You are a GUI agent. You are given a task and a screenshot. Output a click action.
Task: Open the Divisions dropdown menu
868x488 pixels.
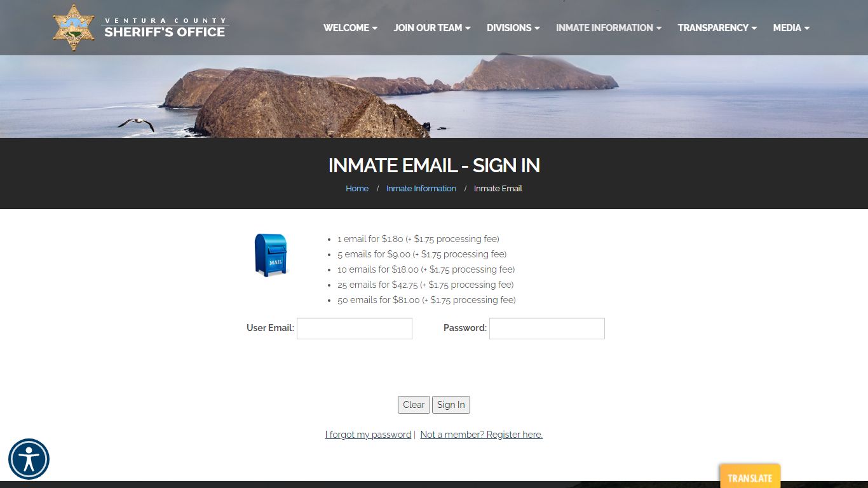(513, 28)
